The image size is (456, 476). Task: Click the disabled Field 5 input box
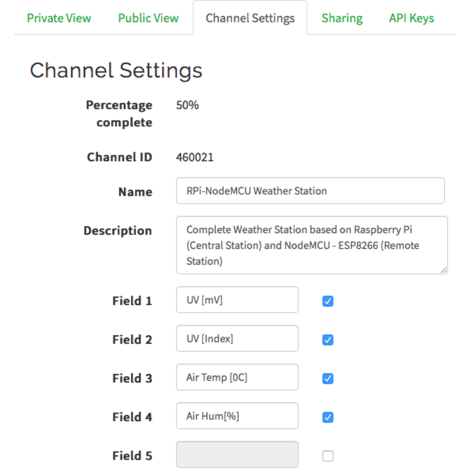237,455
